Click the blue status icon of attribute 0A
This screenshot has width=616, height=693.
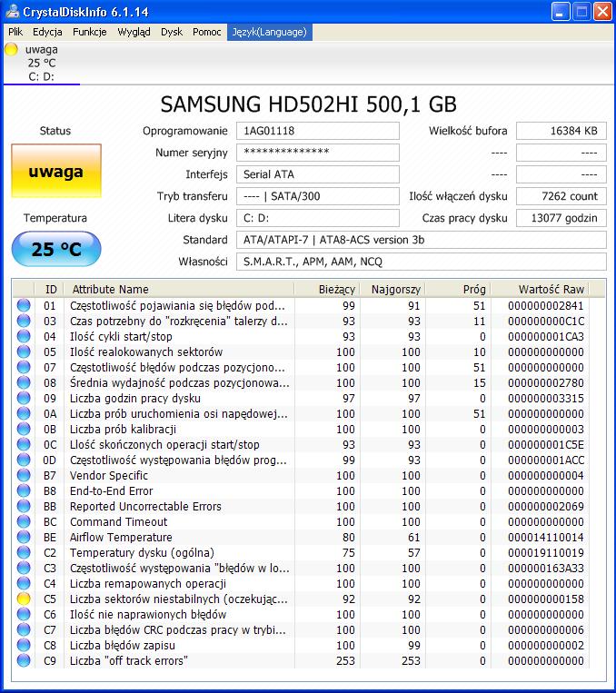[24, 413]
